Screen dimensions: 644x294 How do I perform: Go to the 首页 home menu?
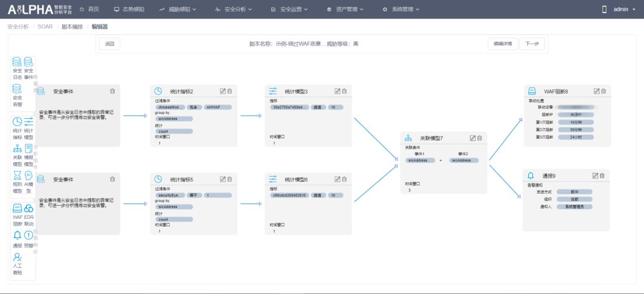point(89,9)
